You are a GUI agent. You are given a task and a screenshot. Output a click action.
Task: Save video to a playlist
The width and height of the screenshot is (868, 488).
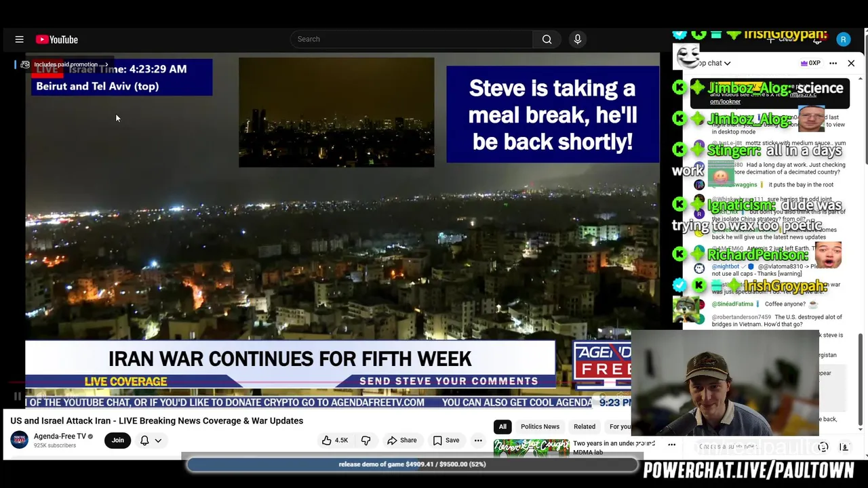point(446,441)
